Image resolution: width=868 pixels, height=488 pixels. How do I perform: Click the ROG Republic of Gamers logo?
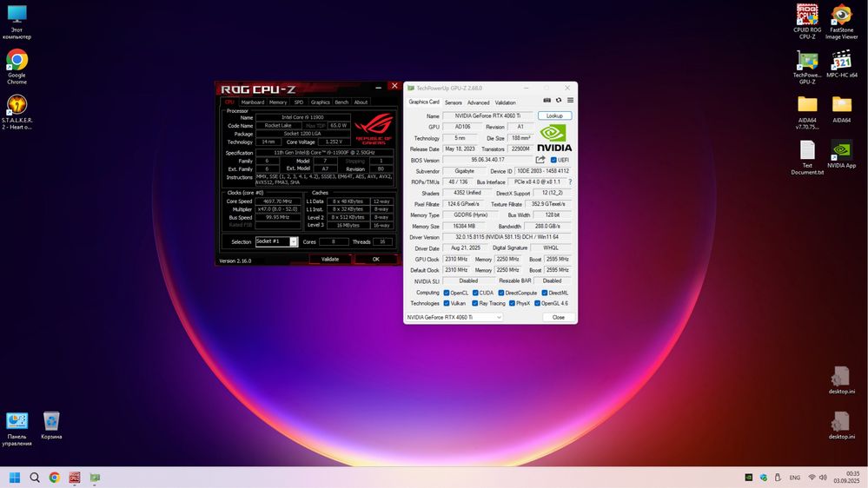click(374, 129)
